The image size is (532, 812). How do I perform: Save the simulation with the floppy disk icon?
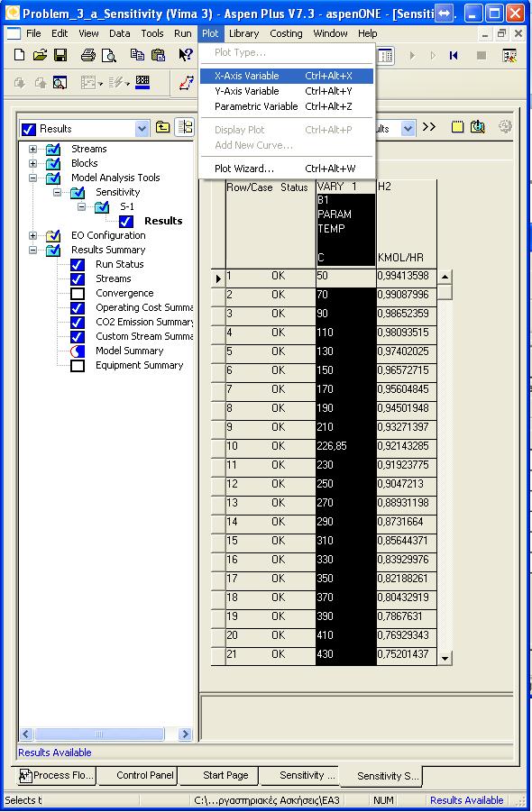tap(60, 55)
